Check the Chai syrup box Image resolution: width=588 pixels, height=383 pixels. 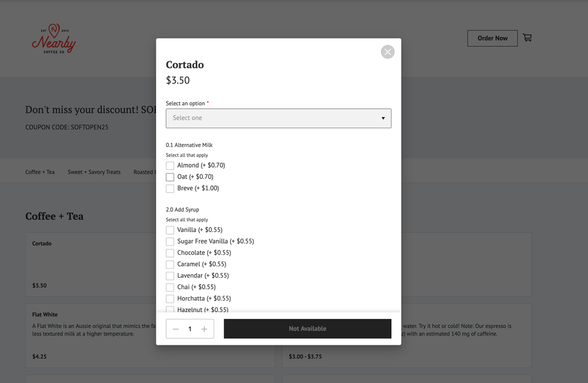click(x=170, y=288)
